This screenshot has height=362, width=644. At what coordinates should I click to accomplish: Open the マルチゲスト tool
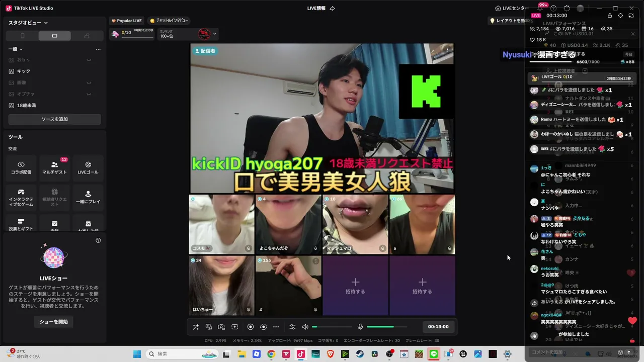[54, 168]
